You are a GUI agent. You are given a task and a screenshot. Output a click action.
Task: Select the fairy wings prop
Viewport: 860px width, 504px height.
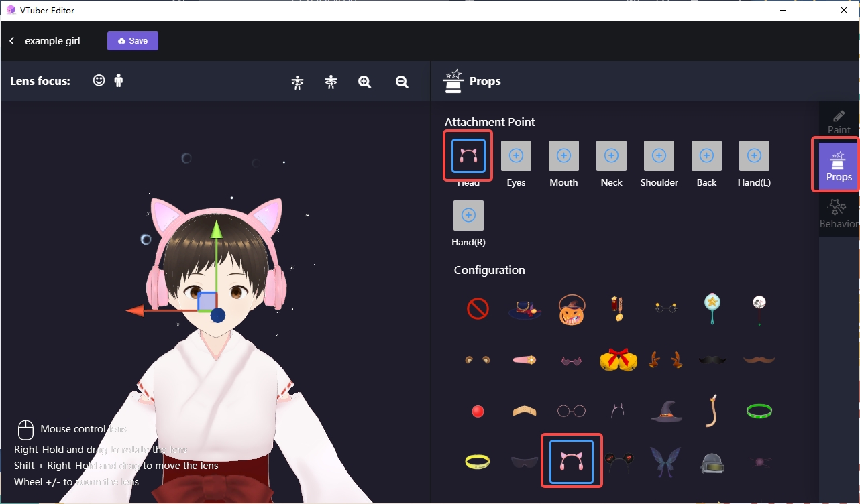[x=665, y=461]
